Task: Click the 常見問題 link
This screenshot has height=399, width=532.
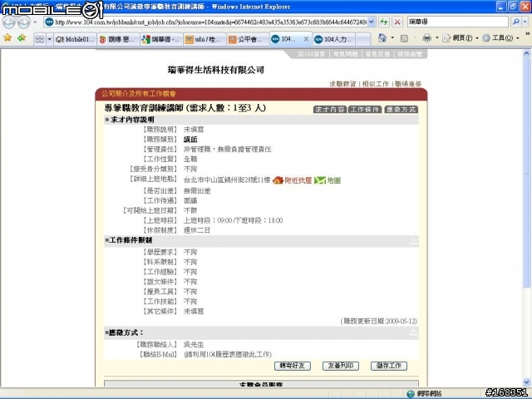Action: [x=346, y=54]
